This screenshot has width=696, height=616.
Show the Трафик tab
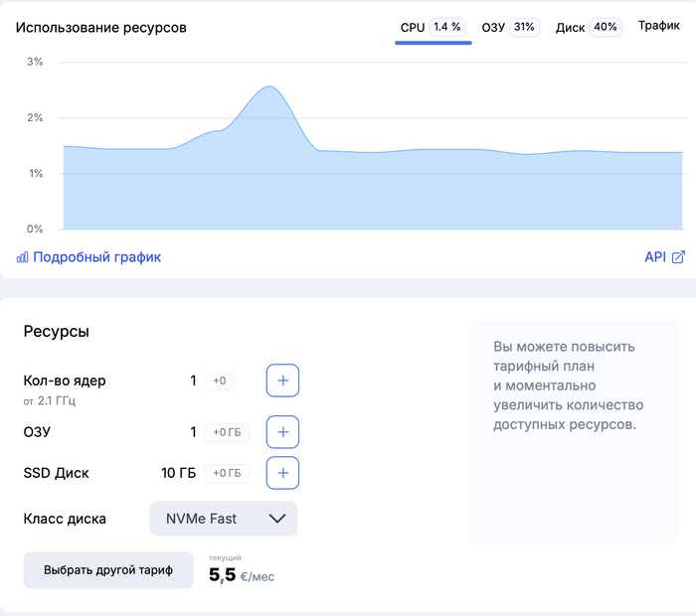coord(659,26)
